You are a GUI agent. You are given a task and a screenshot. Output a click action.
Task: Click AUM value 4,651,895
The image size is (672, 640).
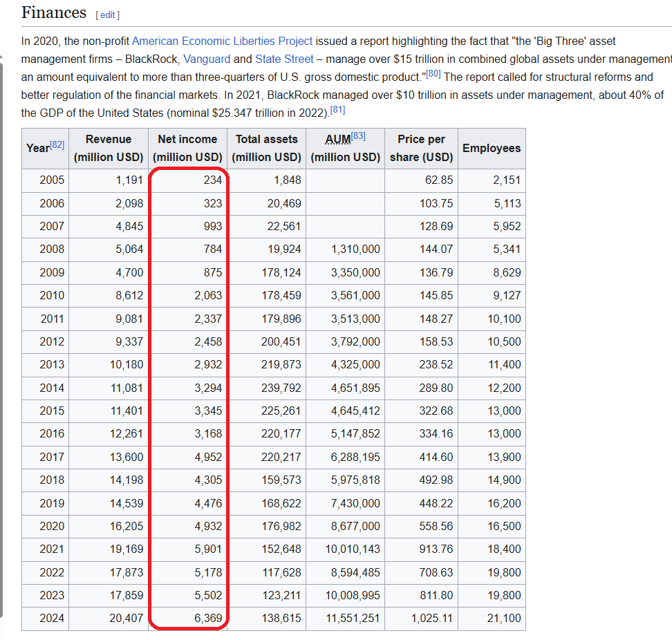(356, 388)
